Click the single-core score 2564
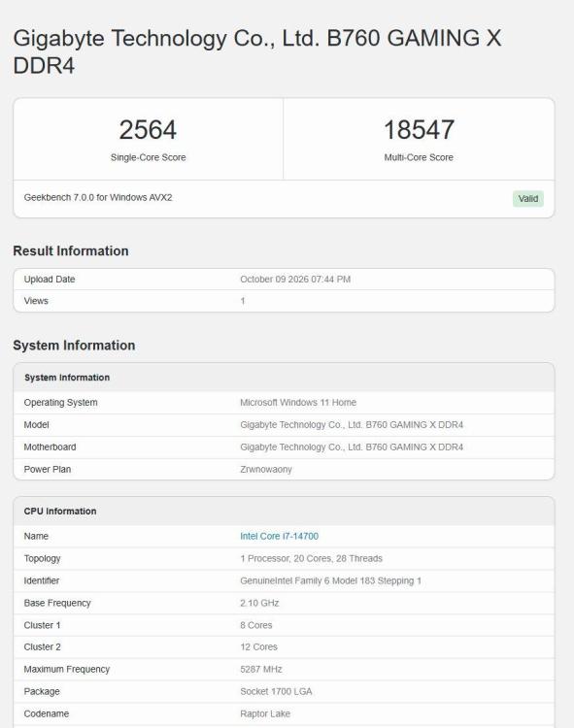574x728 pixels. tap(148, 129)
